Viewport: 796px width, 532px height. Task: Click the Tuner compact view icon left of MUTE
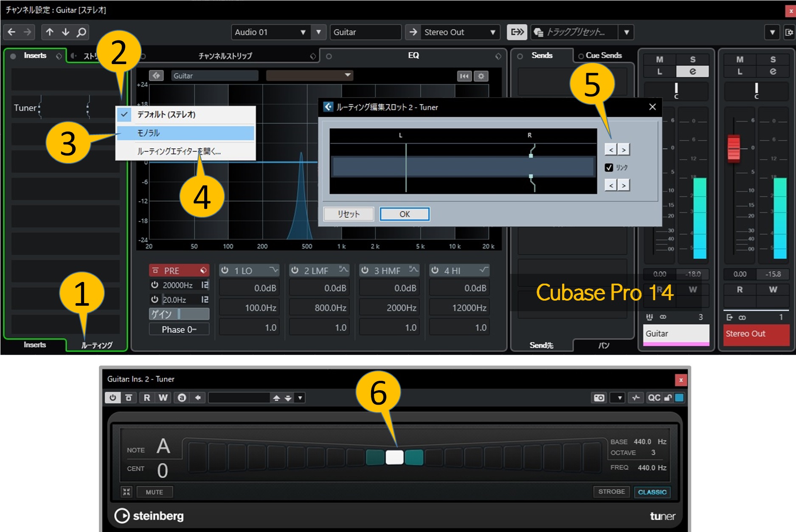point(127,492)
